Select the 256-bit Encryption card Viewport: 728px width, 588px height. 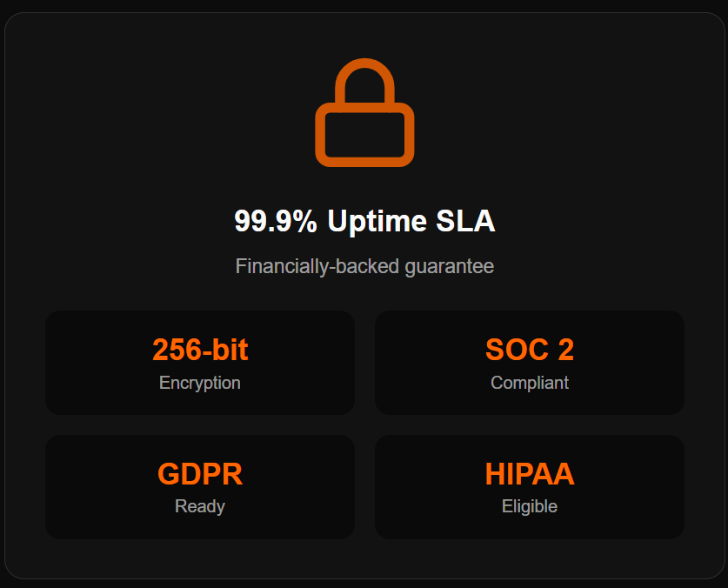(x=200, y=363)
